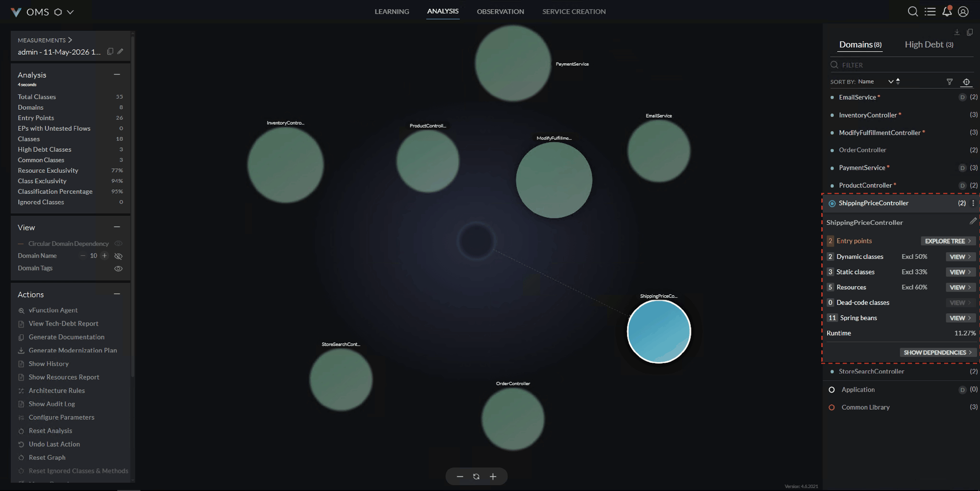980x491 pixels.
Task: Click the copy icon above Domains panel
Action: 970,32
